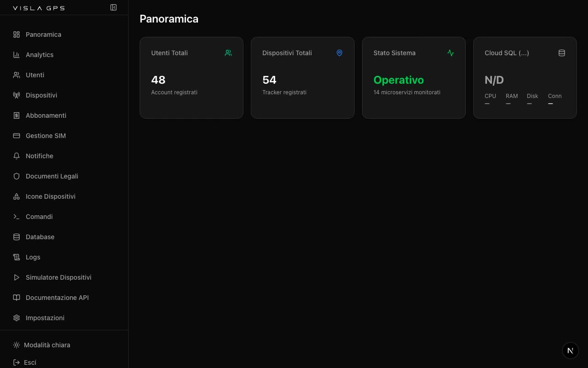The width and height of the screenshot is (588, 368).
Task: Click the RAM metric label
Action: 512,96
